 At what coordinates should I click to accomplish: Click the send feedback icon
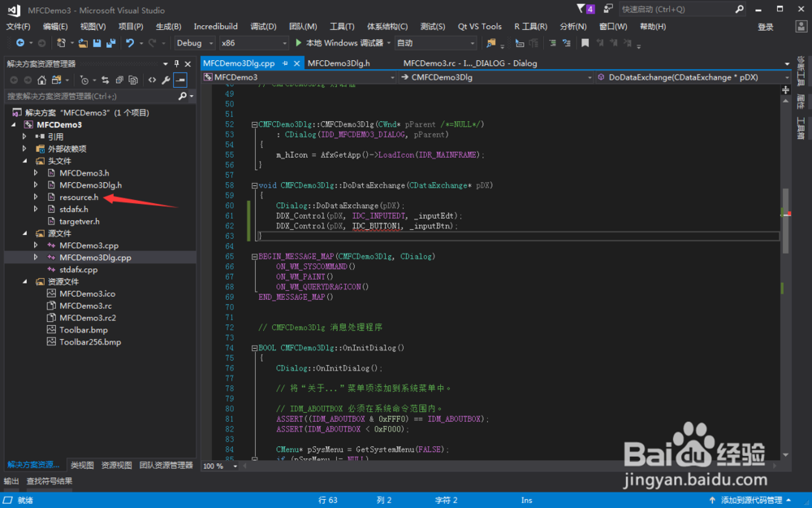pyautogui.click(x=608, y=9)
